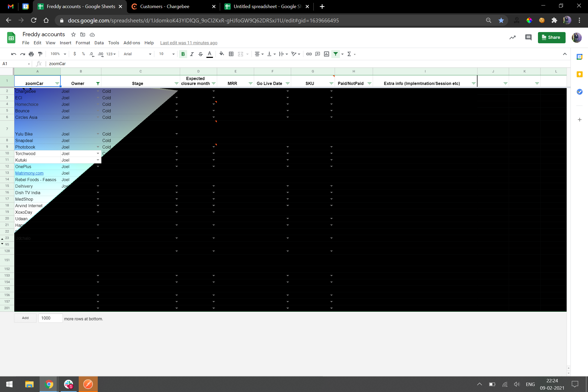The width and height of the screenshot is (588, 392).
Task: Click the green Share button
Action: pos(551,38)
